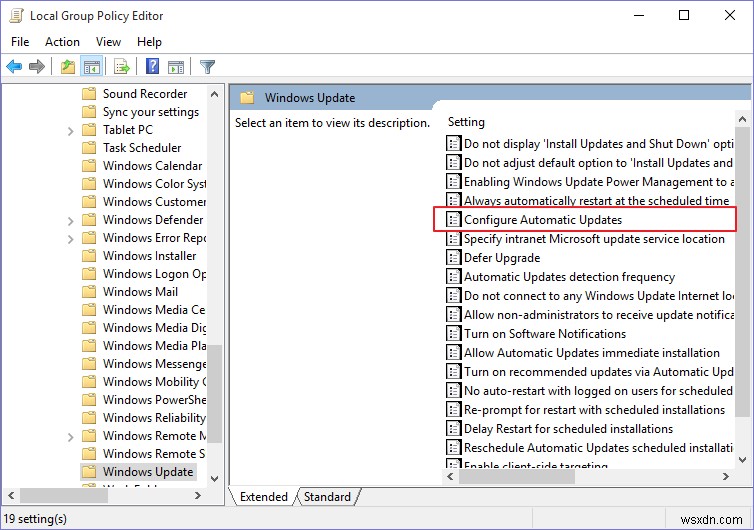
Task: Click settings list scroll up arrow
Action: point(742,119)
